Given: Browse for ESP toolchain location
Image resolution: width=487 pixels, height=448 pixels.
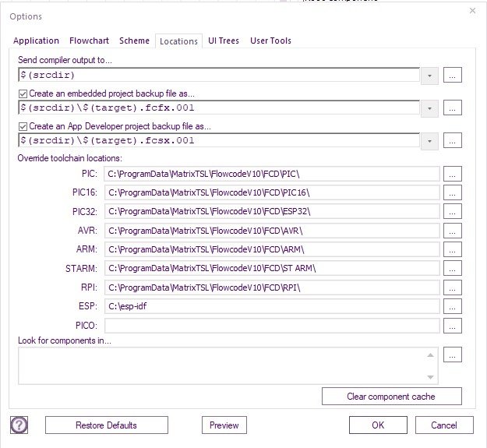Looking at the screenshot, I should 453,306.
